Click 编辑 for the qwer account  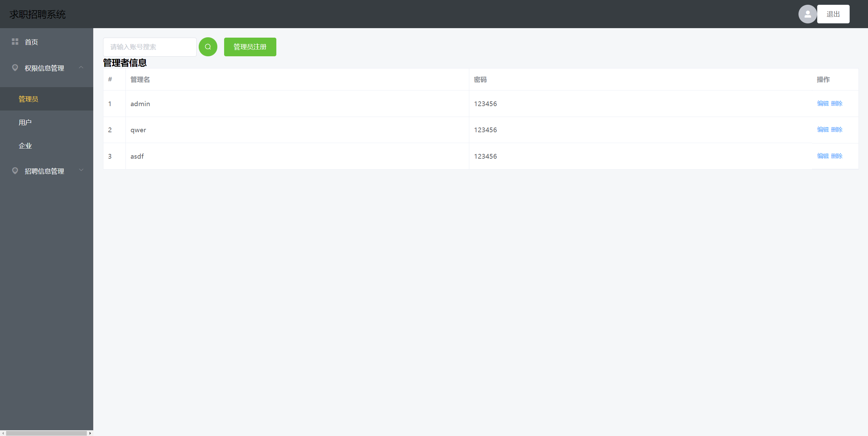pos(823,130)
